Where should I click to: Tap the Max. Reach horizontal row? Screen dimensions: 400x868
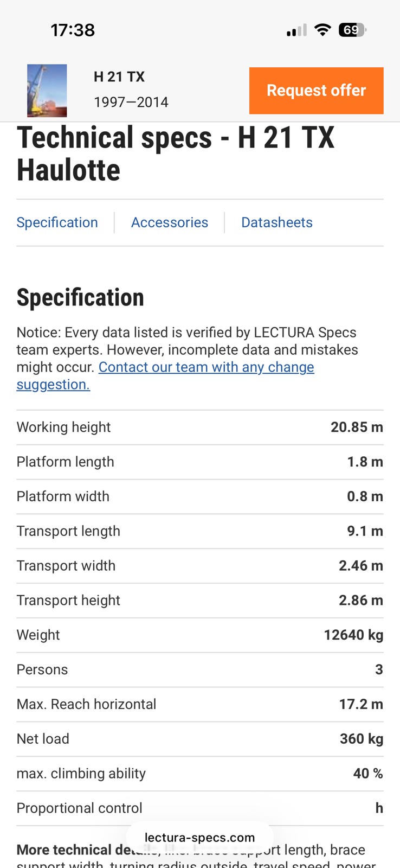click(x=199, y=704)
